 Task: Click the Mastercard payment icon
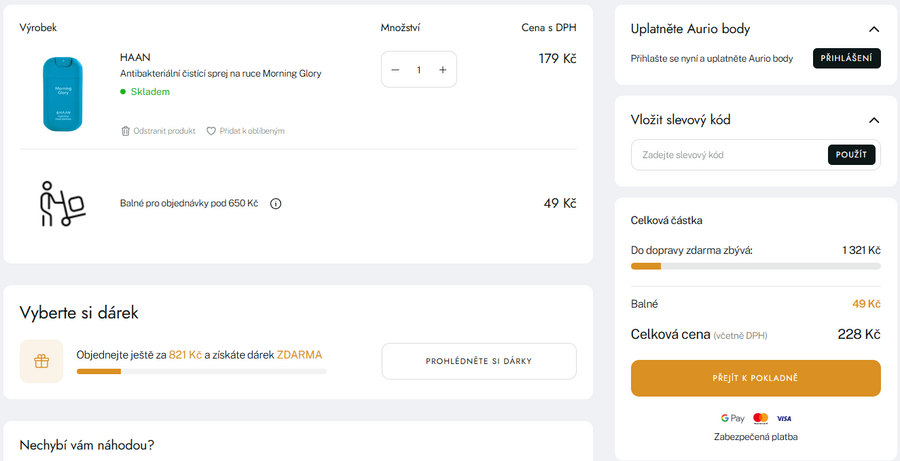click(x=760, y=418)
